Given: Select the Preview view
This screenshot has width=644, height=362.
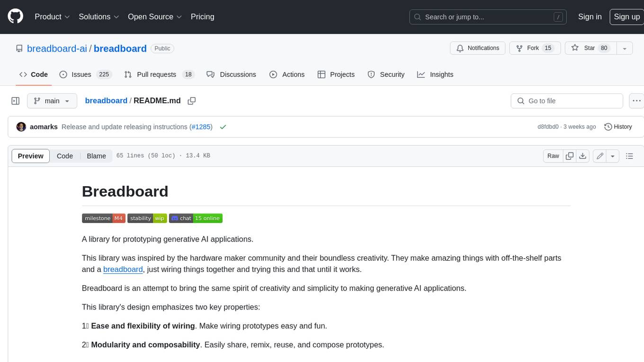Looking at the screenshot, I should coord(31,156).
